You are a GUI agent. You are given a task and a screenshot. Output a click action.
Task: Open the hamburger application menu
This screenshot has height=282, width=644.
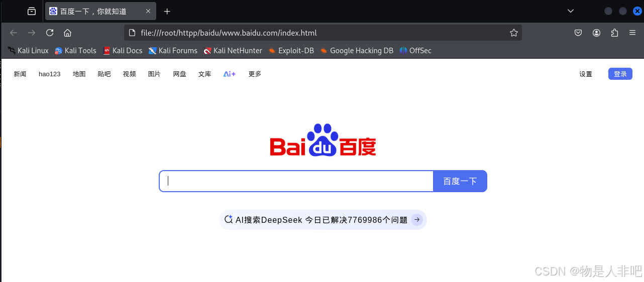pos(632,33)
